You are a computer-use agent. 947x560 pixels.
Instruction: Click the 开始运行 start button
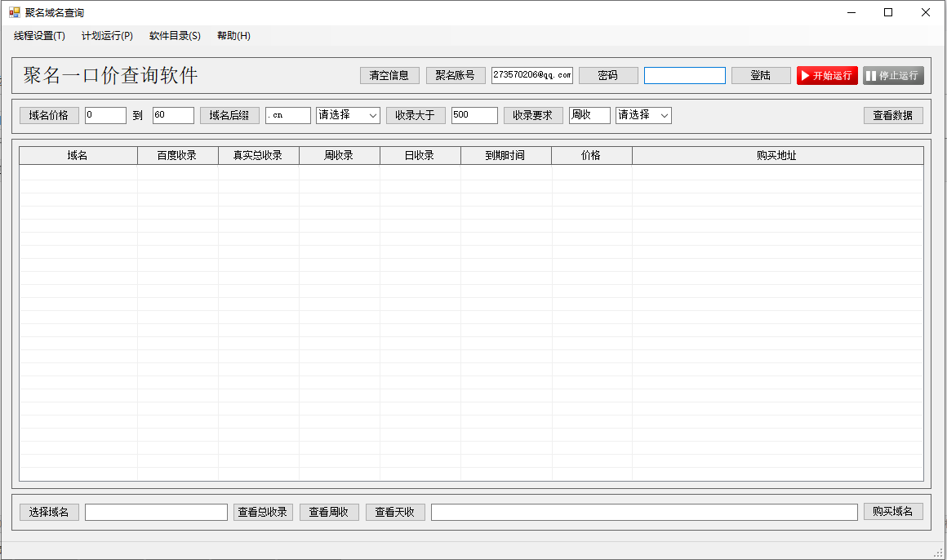[x=827, y=75]
